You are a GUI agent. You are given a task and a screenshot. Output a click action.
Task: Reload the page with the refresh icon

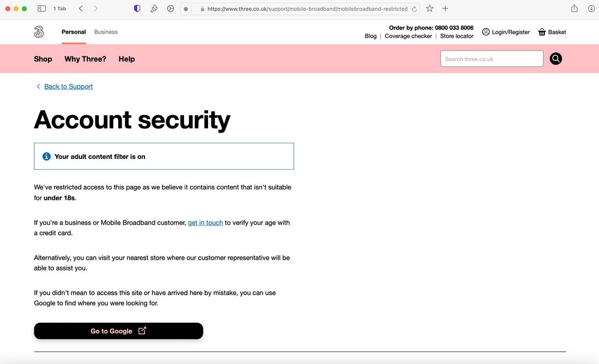coord(414,8)
